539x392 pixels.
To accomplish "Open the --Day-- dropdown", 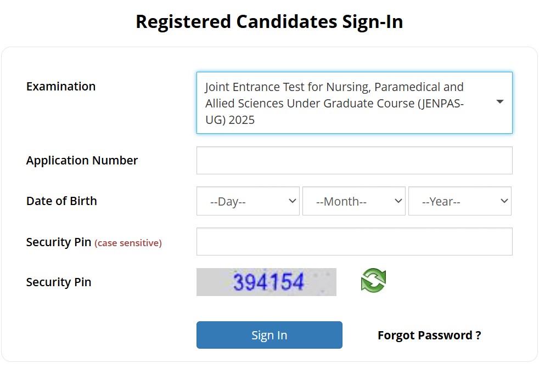I will [x=248, y=201].
